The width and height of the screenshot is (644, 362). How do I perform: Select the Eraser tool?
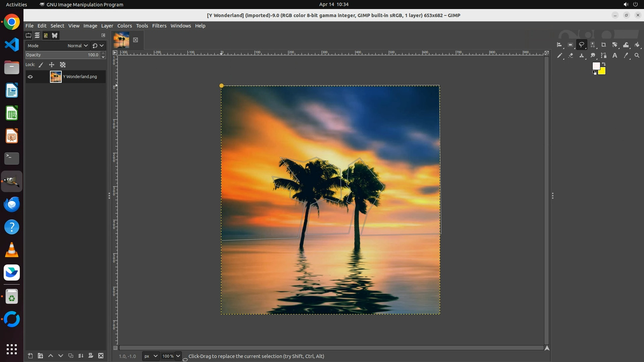571,56
